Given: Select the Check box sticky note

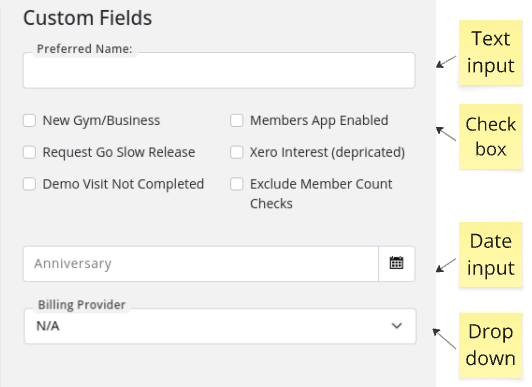Looking at the screenshot, I should pyautogui.click(x=491, y=137).
